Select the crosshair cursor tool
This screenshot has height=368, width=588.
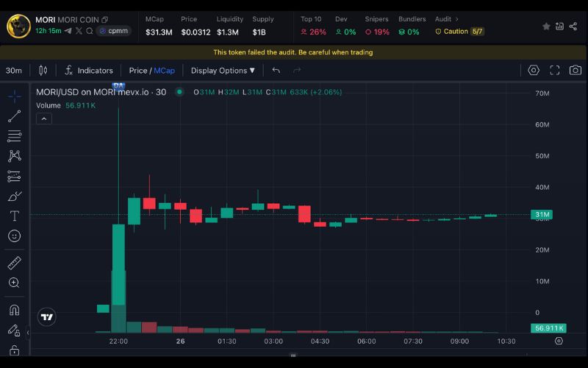tap(14, 96)
